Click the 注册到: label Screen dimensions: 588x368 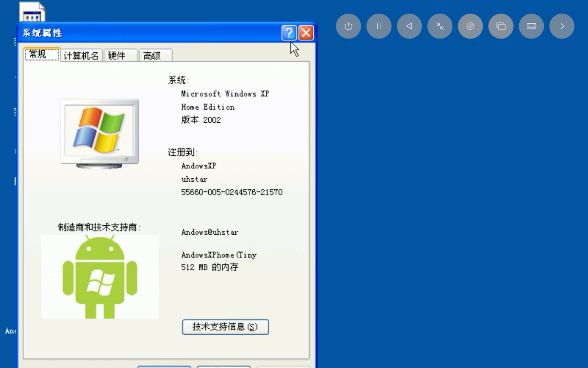[183, 152]
